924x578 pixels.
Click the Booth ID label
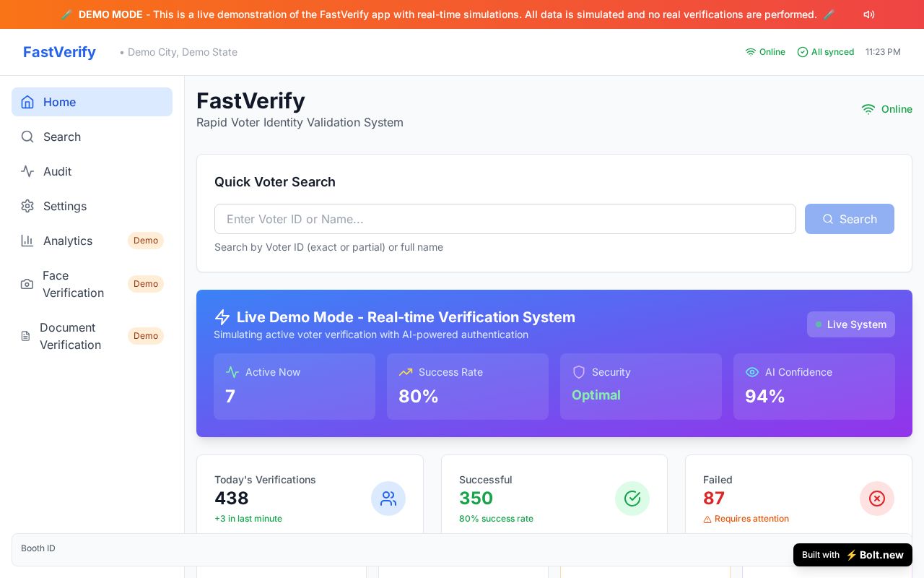(x=38, y=548)
